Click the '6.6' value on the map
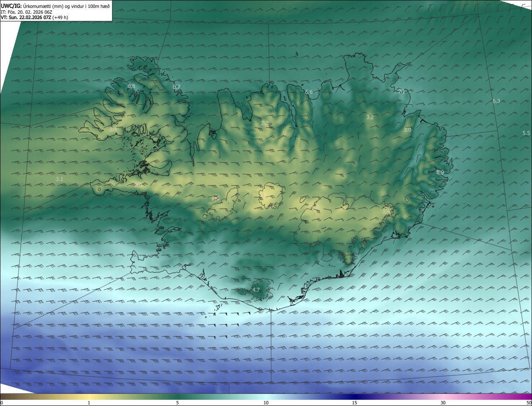This screenshot has width=532, height=406. pos(309,92)
